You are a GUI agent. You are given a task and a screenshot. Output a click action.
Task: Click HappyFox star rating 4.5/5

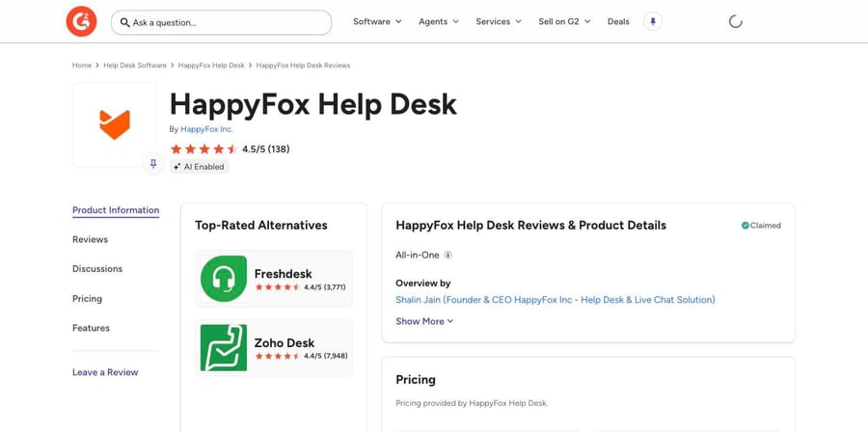230,148
